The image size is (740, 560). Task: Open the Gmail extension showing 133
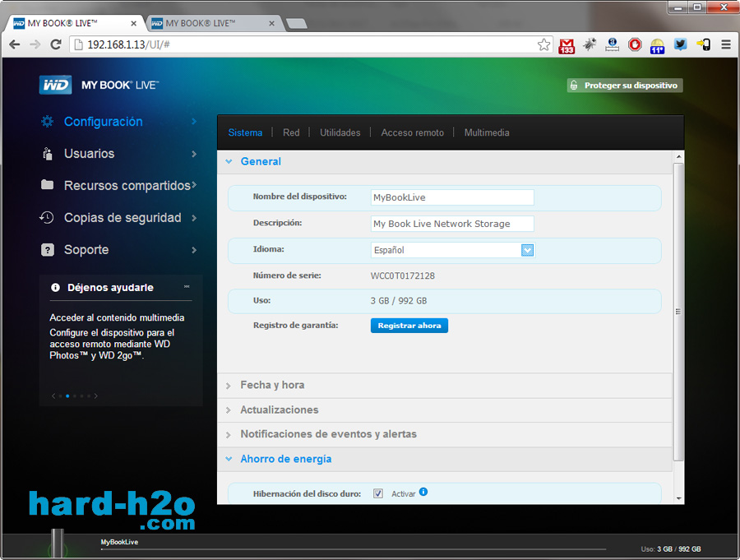click(x=567, y=46)
